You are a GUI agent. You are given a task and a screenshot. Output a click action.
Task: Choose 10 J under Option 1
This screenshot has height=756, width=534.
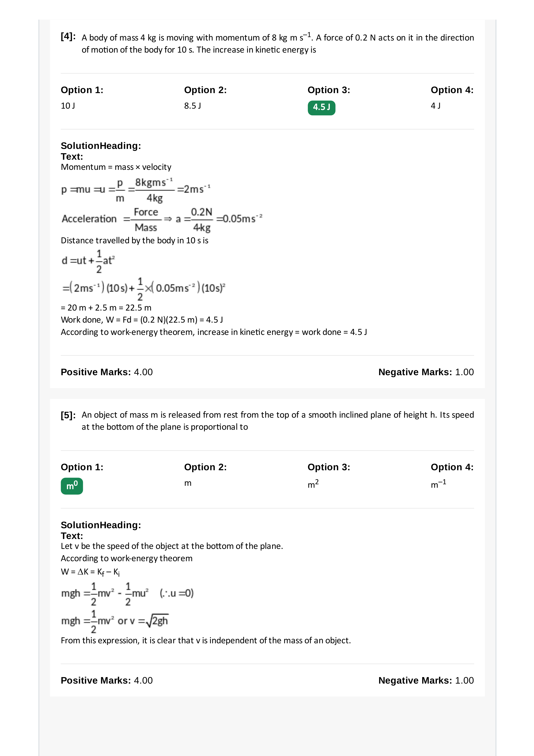click(68, 106)
